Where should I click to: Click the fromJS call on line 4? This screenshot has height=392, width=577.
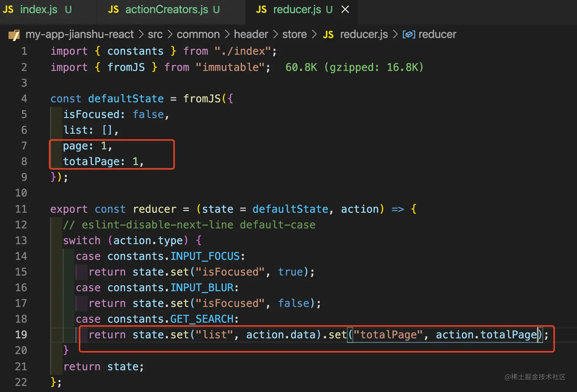pyautogui.click(x=202, y=98)
